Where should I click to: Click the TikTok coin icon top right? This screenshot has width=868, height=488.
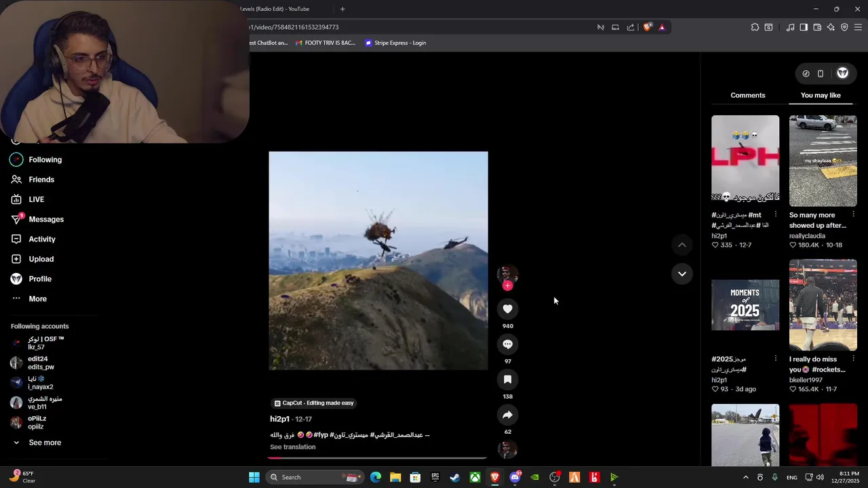pyautogui.click(x=806, y=73)
